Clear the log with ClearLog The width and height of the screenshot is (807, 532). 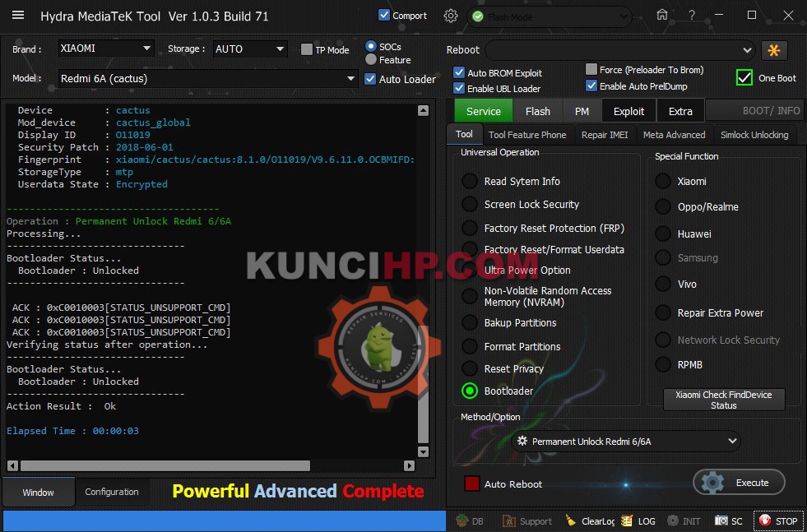(x=590, y=521)
